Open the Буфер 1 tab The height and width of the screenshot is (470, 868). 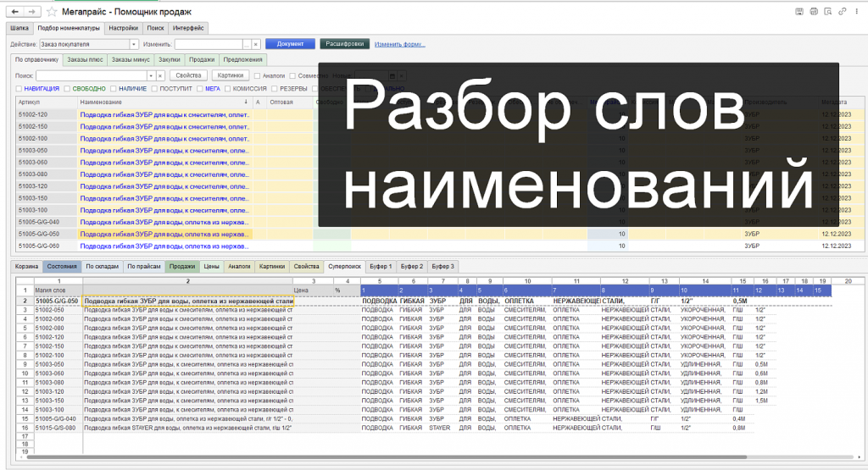381,267
